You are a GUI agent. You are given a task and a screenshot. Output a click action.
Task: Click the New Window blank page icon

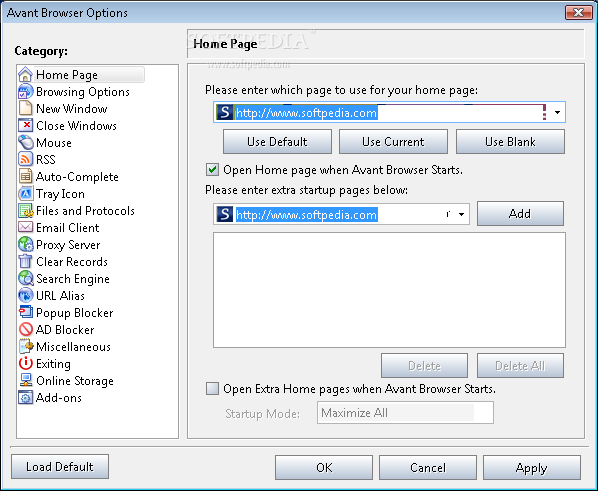click(26, 108)
